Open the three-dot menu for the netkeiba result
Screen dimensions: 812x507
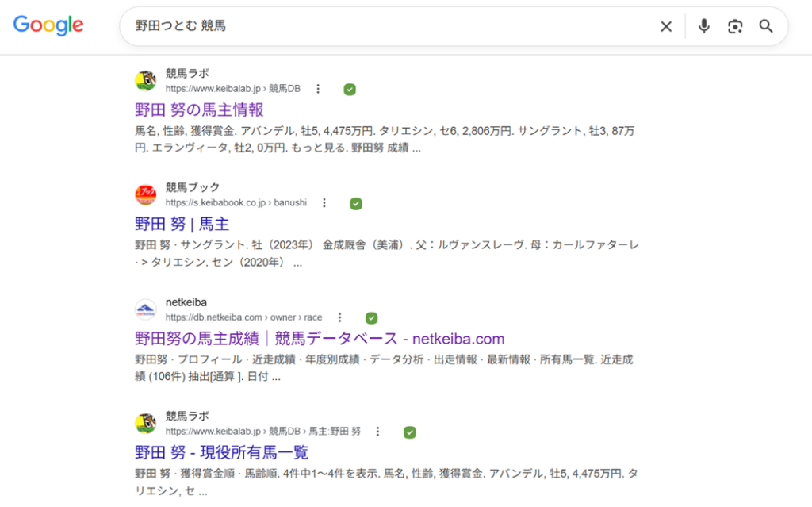tap(339, 317)
